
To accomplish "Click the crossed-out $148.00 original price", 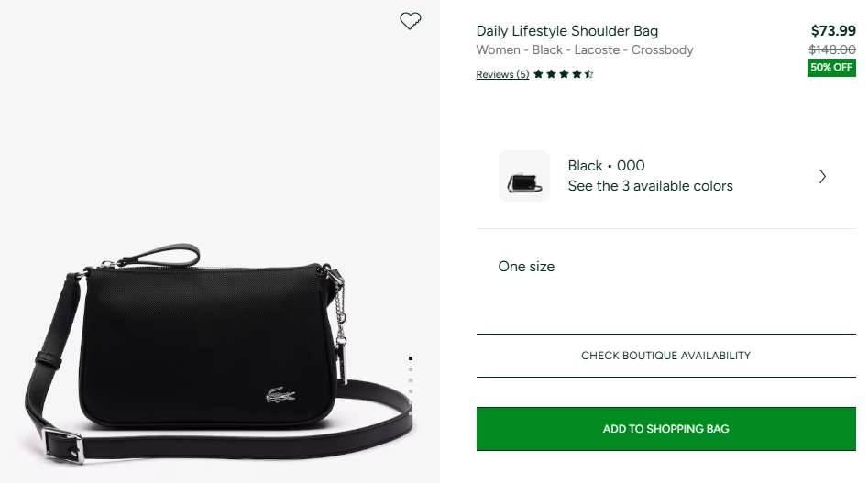I will 832,50.
